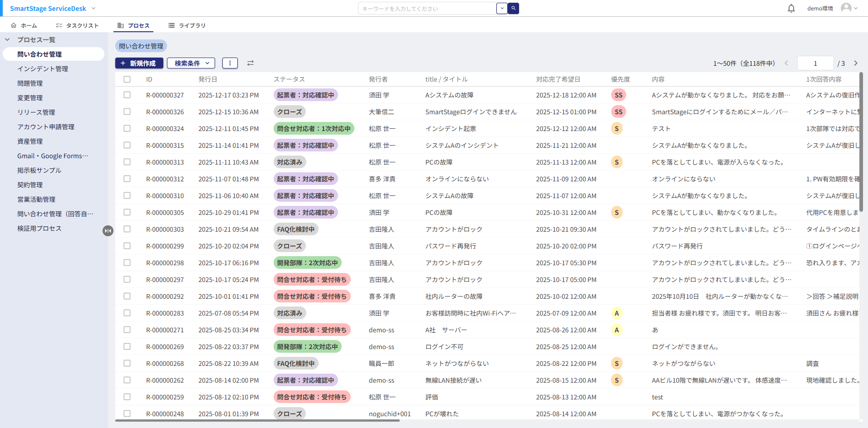Image resolution: width=868 pixels, height=428 pixels.
Task: Click the 新規作成 button
Action: point(138,63)
